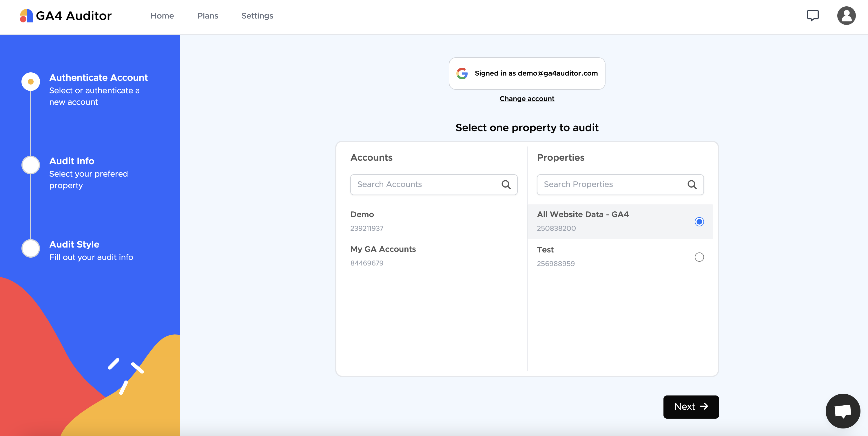Click the Search Accounts magnifier icon
This screenshot has width=868, height=436.
pos(506,184)
